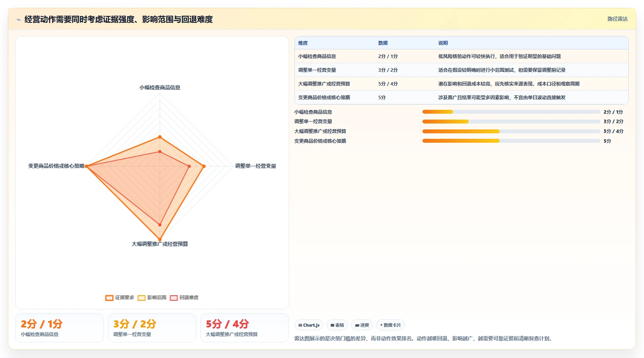Viewport: 644px width, 358px height.
Task: Click radar axis label 变更商品价格或核心策略
Action: (x=56, y=166)
